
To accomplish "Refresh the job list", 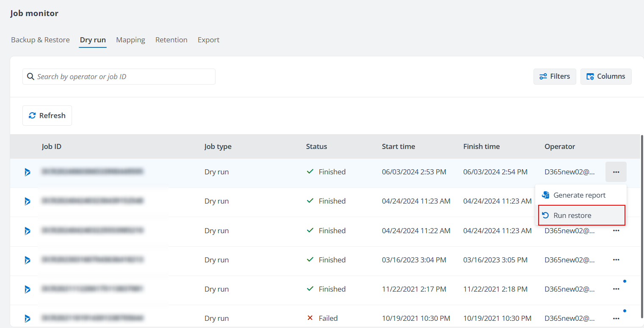I will pyautogui.click(x=47, y=116).
